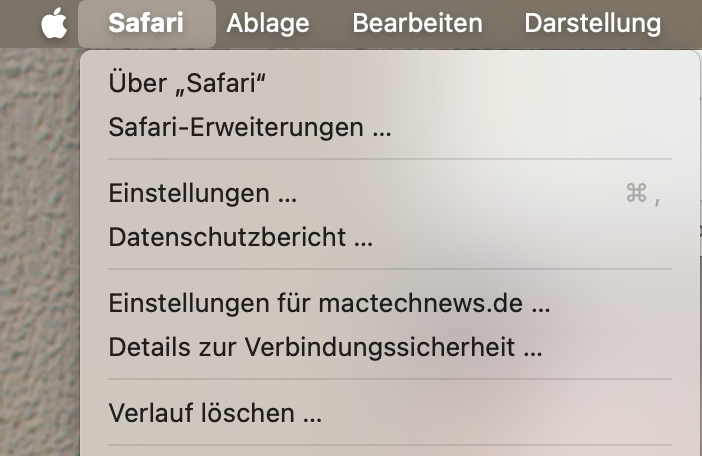This screenshot has width=702, height=456.
Task: Open the Ablage menu
Action: click(x=268, y=23)
